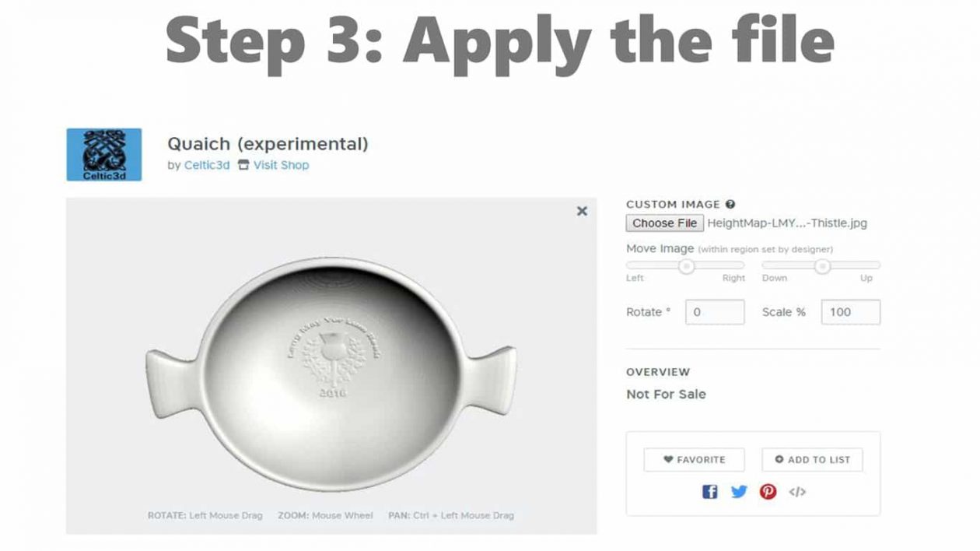Screen dimensions: 980x551
Task: Click the quaich bowl 3D model preview
Action: 332,365
